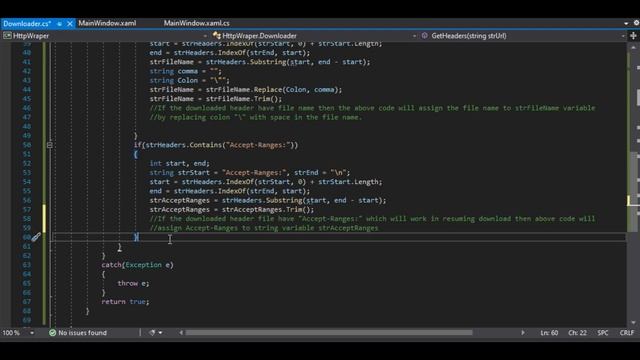The image size is (640, 360).
Task: Open the HttpWraper project dropdown
Action: pyautogui.click(x=205, y=36)
